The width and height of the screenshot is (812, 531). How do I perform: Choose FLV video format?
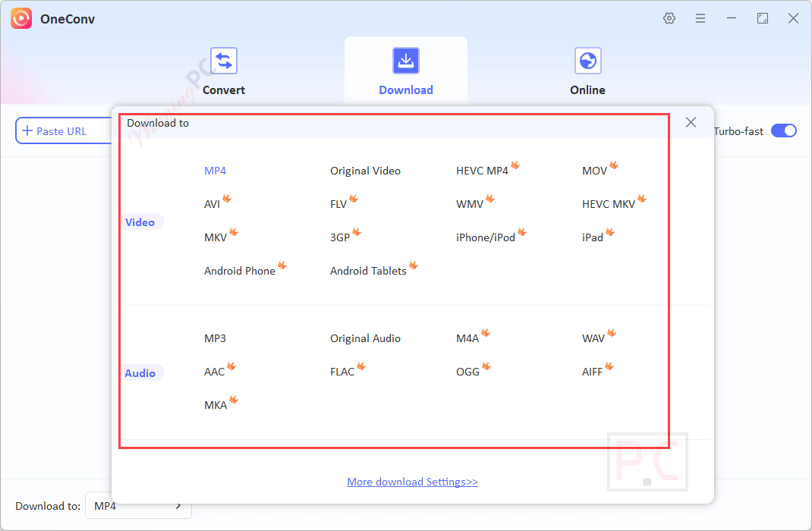[338, 204]
